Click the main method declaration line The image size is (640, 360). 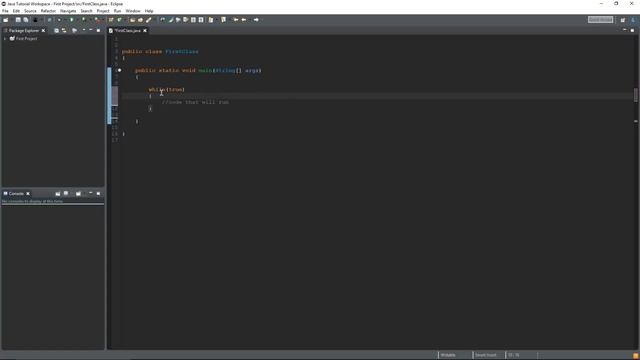pos(198,71)
